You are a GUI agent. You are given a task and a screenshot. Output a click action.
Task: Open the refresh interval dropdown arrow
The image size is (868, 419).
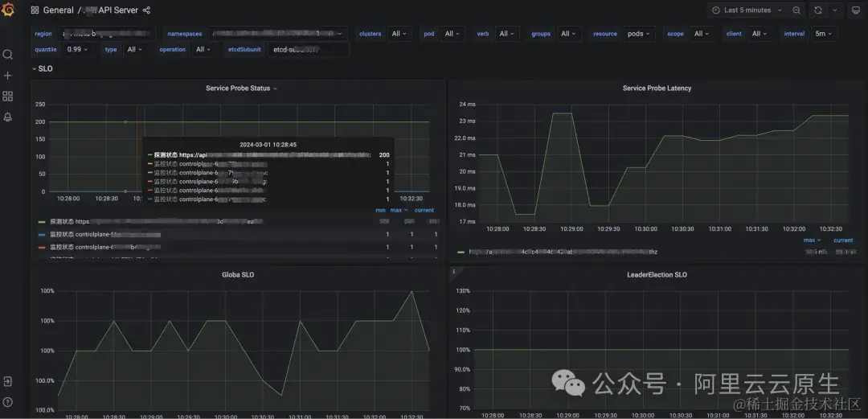835,10
